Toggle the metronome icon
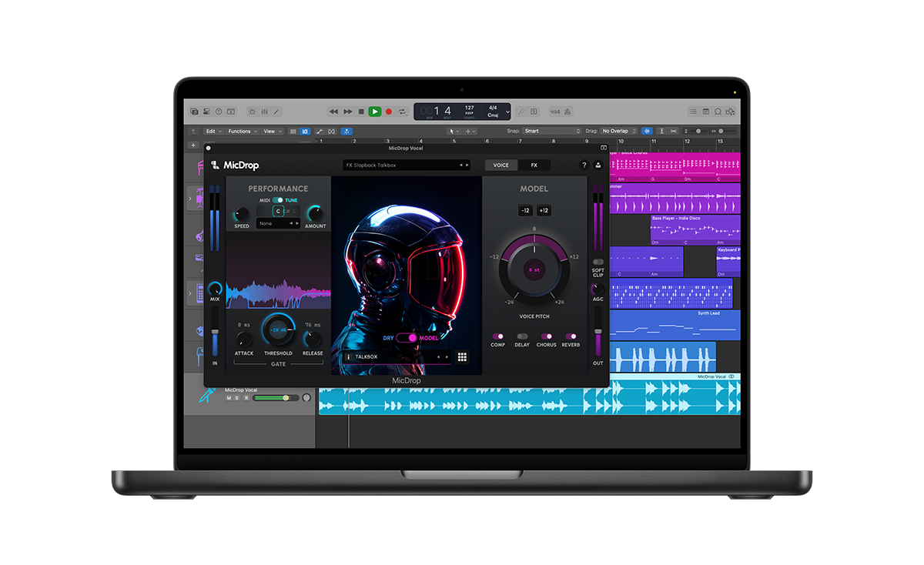Image resolution: width=924 pixels, height=565 pixels. coord(567,112)
